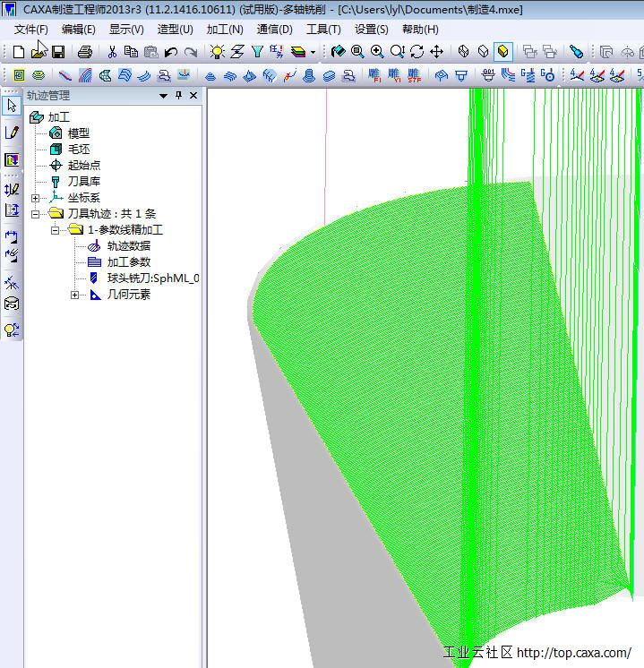Image resolution: width=644 pixels, height=668 pixels.
Task: Click the zoom window magnifier icon
Action: pyautogui.click(x=357, y=52)
